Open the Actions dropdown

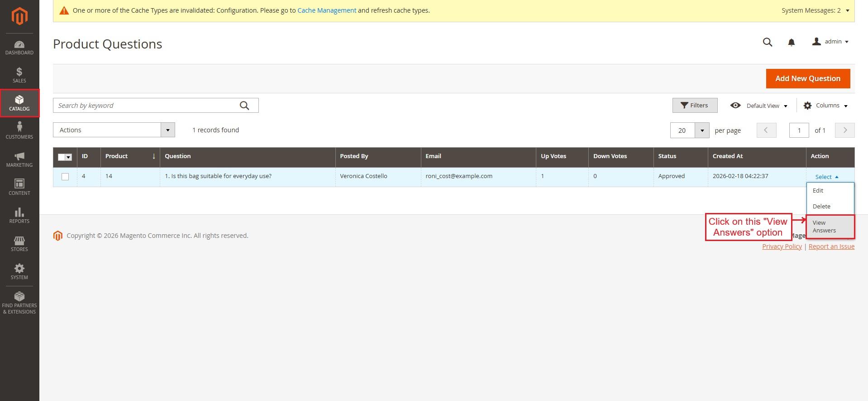click(114, 130)
